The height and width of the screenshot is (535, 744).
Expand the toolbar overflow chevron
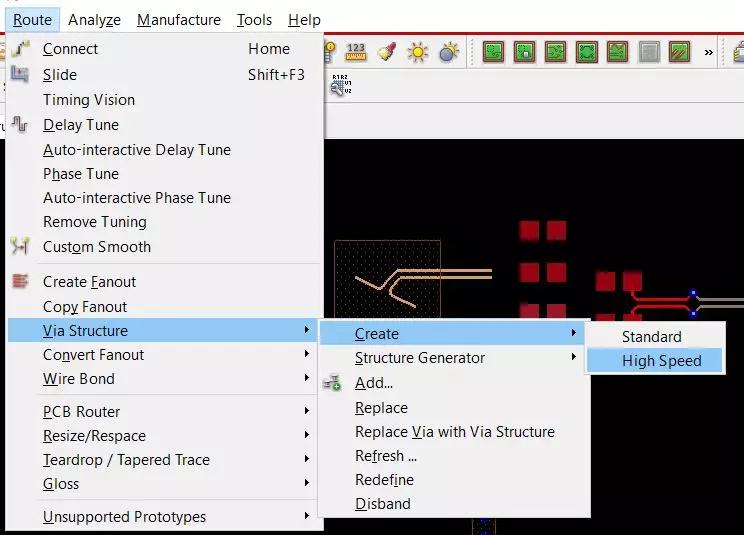pos(709,52)
